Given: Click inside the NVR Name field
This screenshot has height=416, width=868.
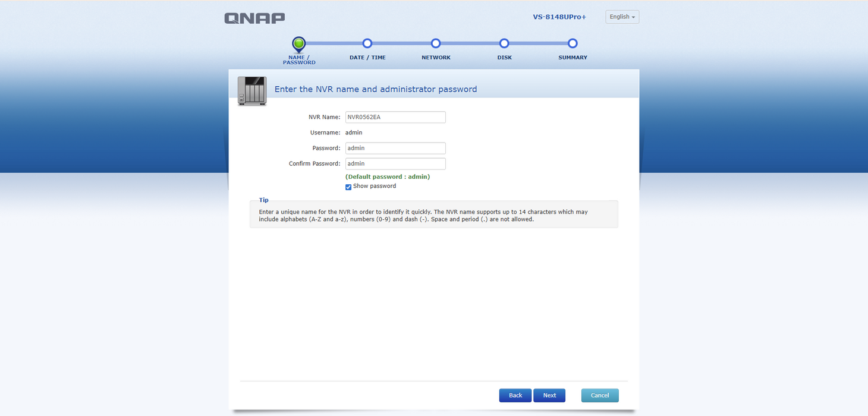Looking at the screenshot, I should 395,117.
